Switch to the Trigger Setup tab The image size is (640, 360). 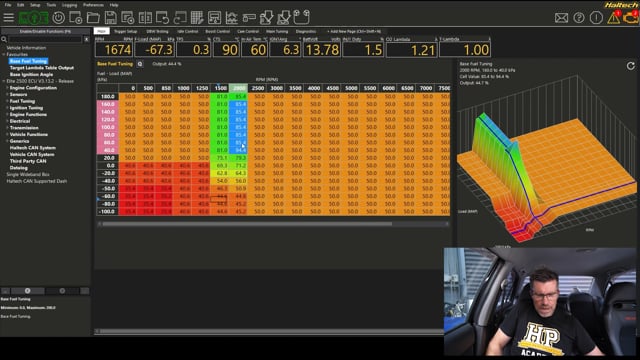coord(126,31)
